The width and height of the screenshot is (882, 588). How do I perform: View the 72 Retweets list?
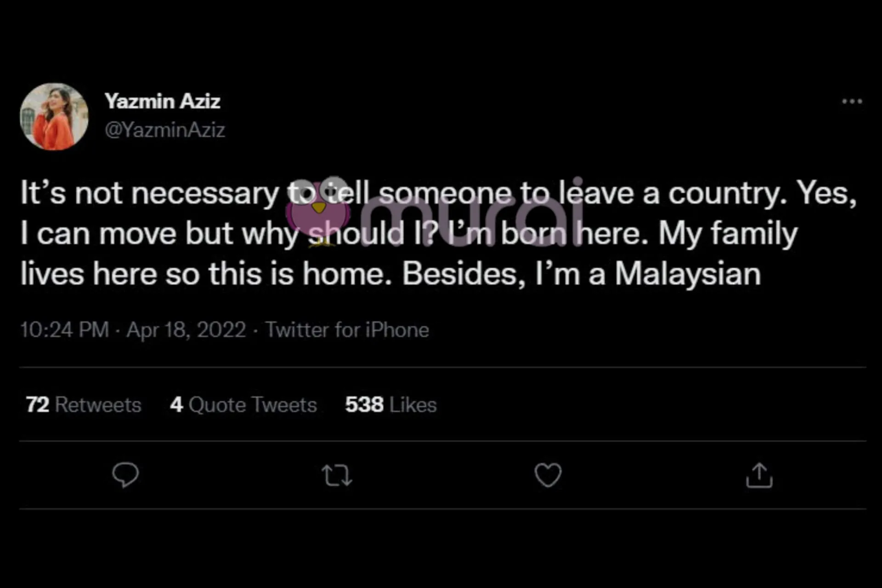tap(84, 405)
